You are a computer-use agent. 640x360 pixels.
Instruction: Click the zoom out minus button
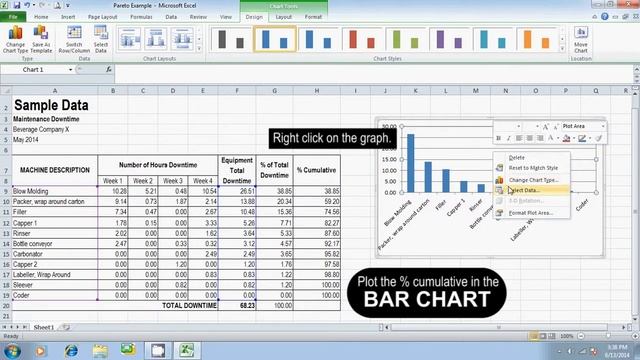tap(581, 336)
